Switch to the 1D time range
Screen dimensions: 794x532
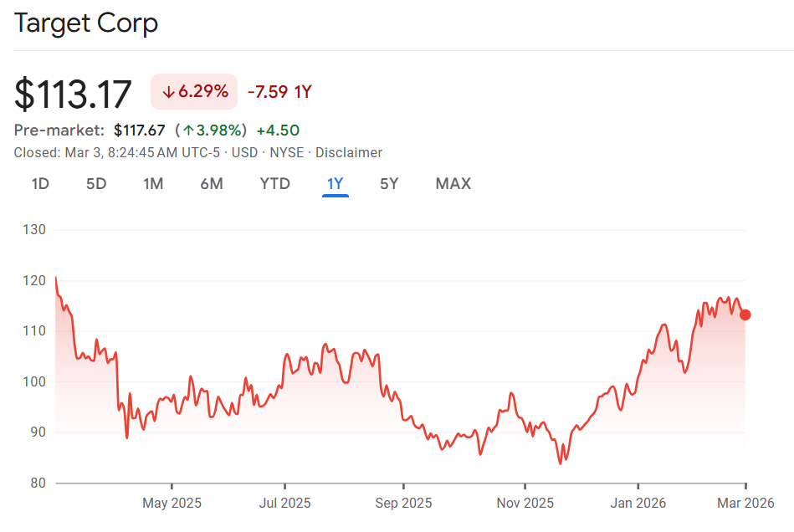pyautogui.click(x=40, y=183)
